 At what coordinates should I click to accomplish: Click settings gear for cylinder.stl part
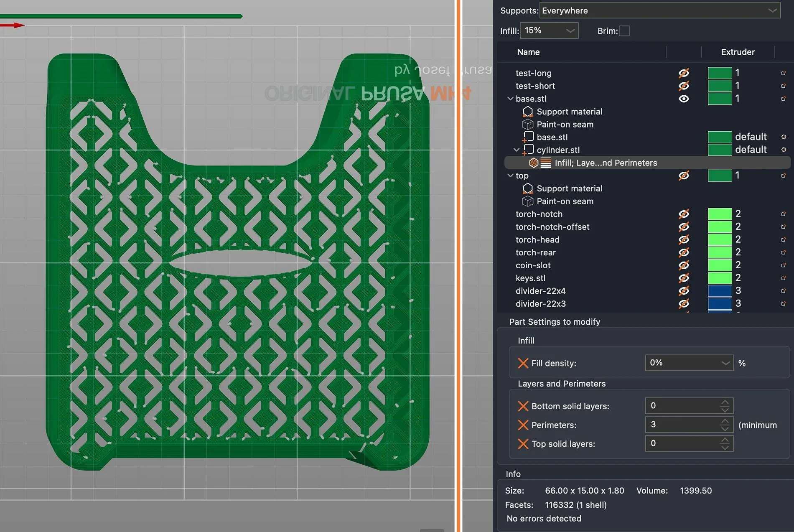[784, 150]
